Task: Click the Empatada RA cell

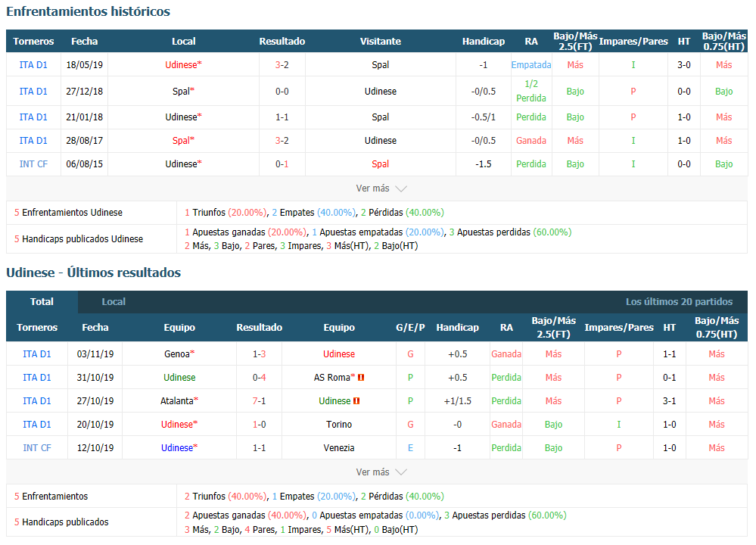Action: [530, 64]
